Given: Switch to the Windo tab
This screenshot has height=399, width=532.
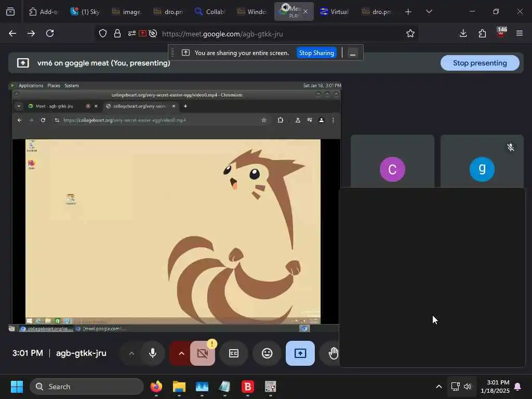Looking at the screenshot, I should [251, 11].
